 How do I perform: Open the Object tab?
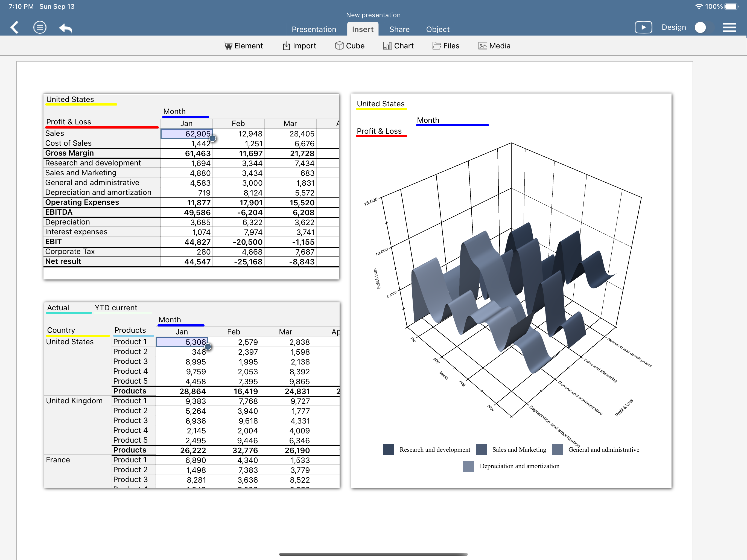(x=438, y=29)
